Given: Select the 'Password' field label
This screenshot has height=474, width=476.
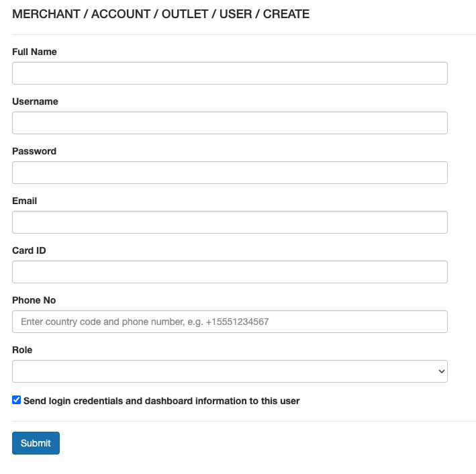Looking at the screenshot, I should pos(34,151).
